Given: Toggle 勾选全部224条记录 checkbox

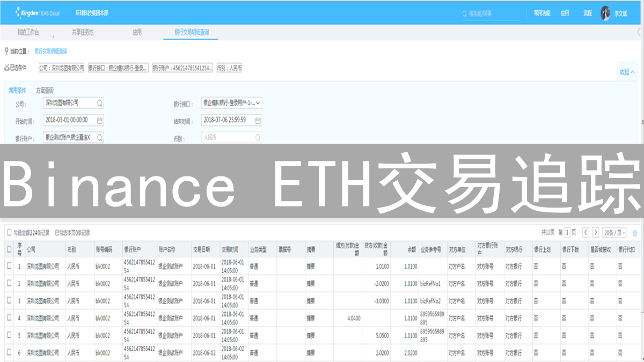Looking at the screenshot, I should 9,233.
